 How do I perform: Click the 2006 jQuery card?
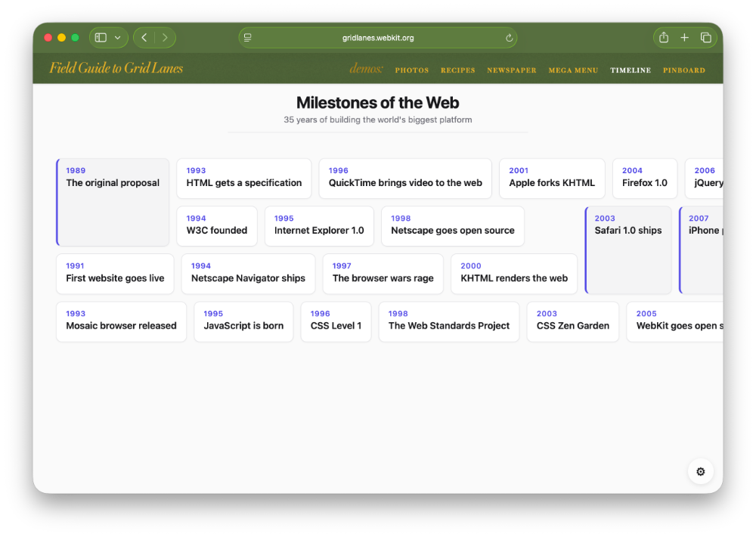pos(705,178)
